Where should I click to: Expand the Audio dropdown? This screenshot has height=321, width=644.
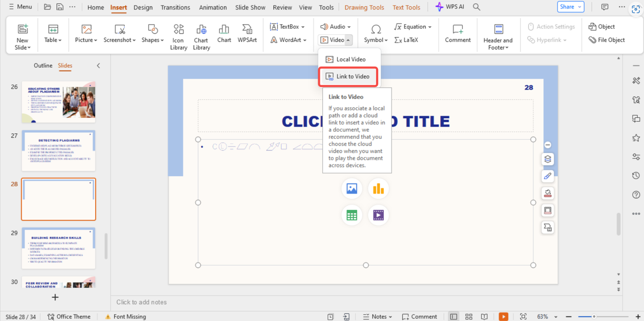(x=349, y=27)
